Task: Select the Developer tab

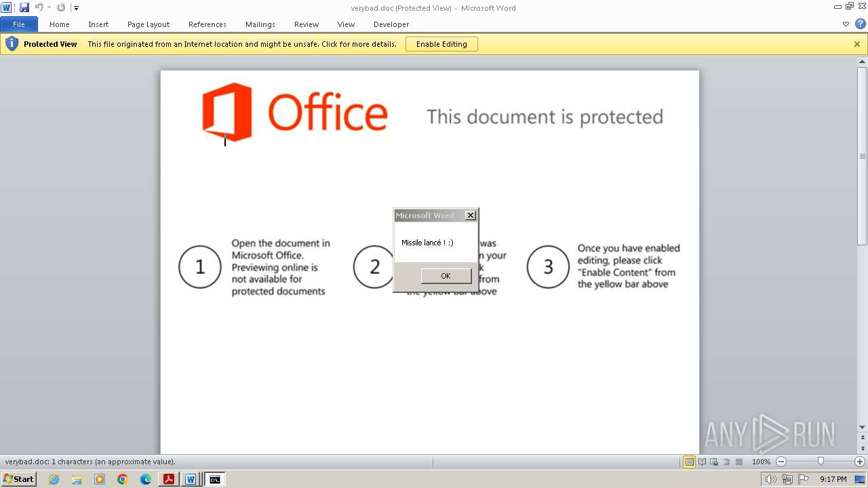Action: coord(391,24)
